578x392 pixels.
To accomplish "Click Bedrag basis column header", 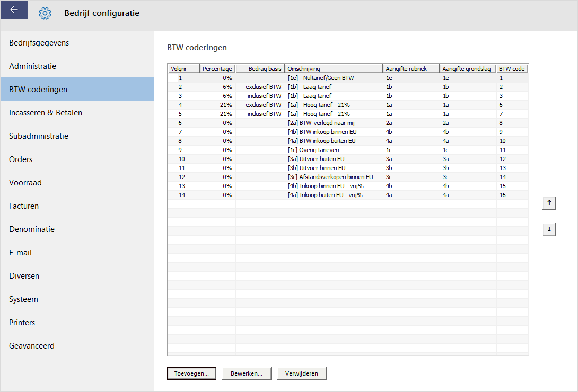I will 260,69.
